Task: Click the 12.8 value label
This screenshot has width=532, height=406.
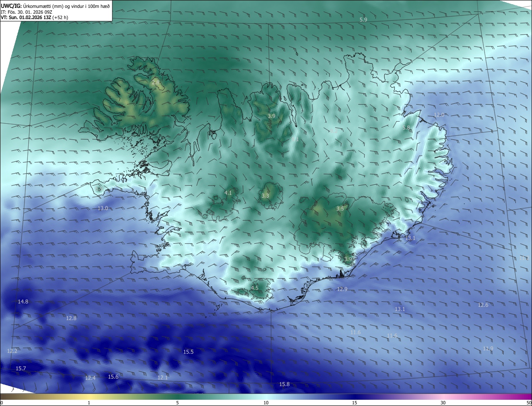Action: tap(71, 318)
